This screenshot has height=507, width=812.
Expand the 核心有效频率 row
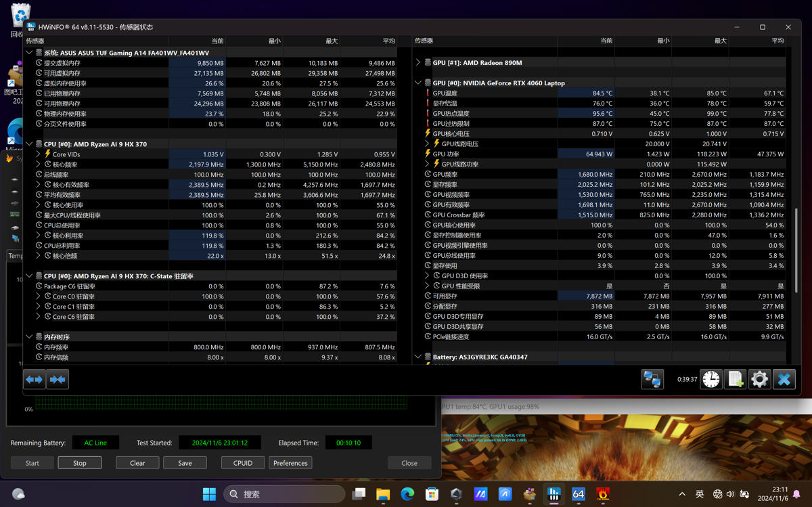[x=39, y=185]
